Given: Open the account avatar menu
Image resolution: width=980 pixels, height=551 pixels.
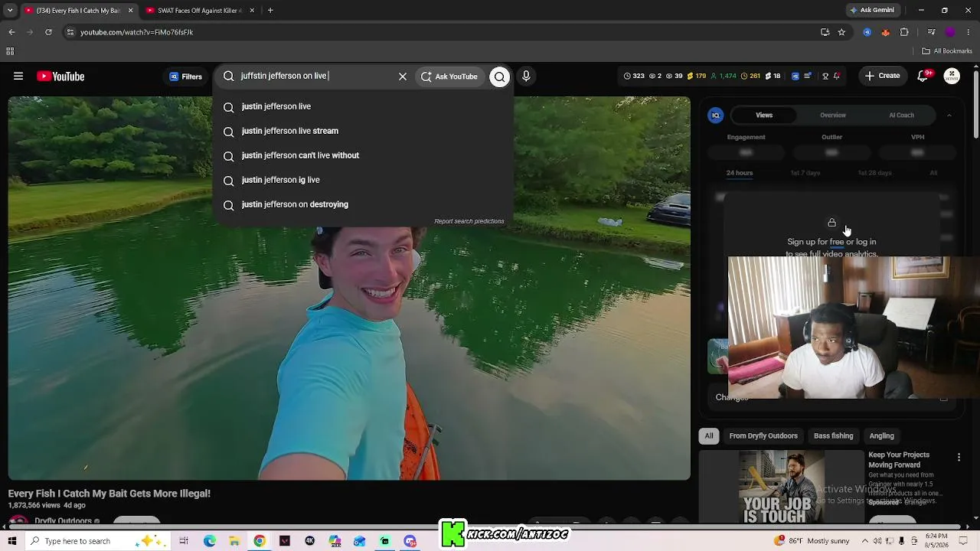Looking at the screenshot, I should [952, 77].
